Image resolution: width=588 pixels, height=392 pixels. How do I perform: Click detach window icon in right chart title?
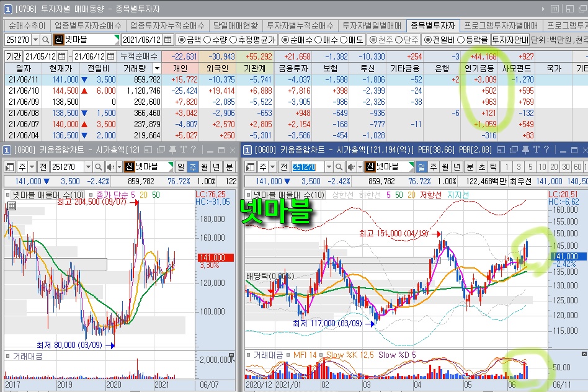click(x=501, y=149)
